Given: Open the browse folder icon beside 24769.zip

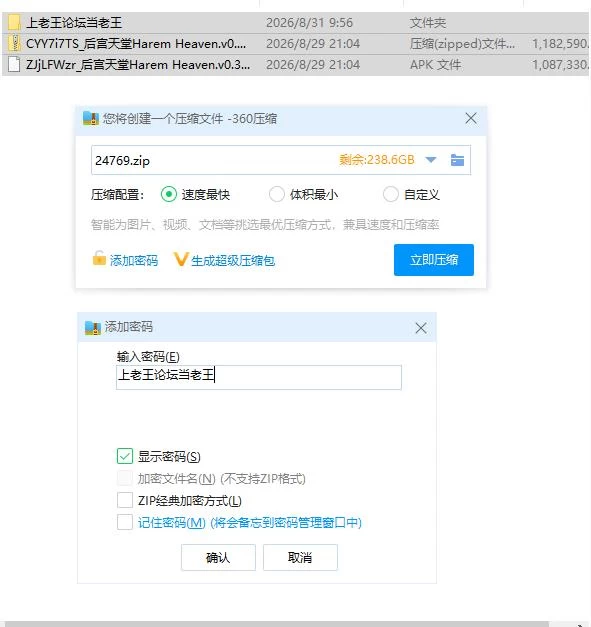Looking at the screenshot, I should coord(457,160).
